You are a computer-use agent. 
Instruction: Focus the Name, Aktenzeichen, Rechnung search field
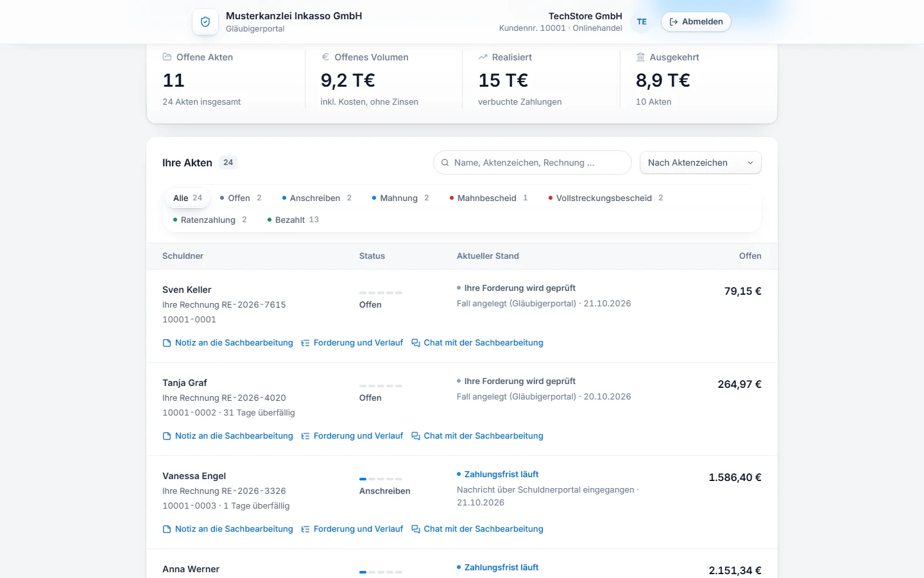click(533, 163)
